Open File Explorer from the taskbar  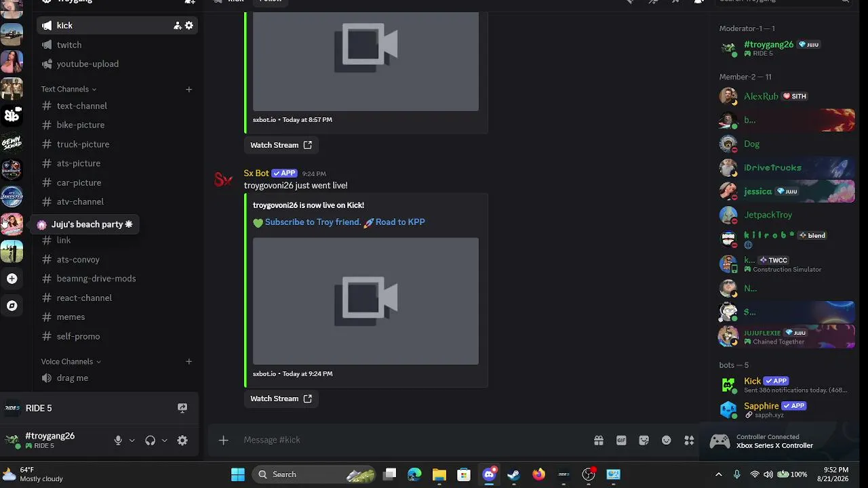click(x=439, y=474)
